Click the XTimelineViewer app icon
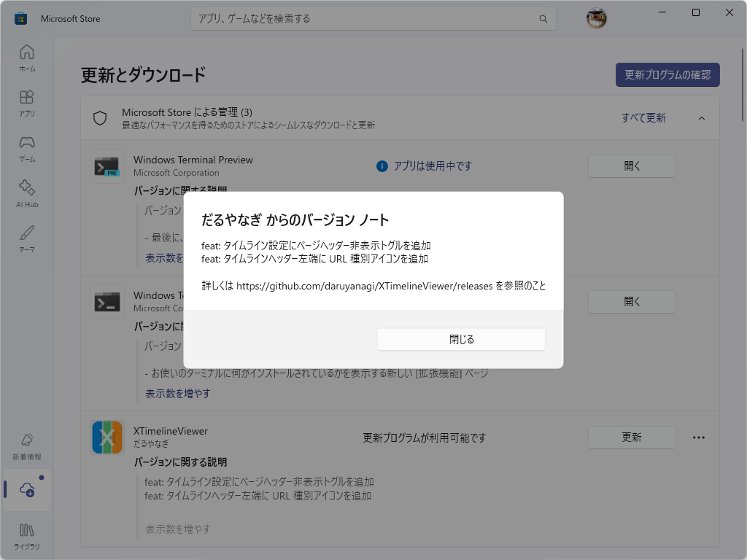Viewport: 747px width, 560px height. point(107,437)
